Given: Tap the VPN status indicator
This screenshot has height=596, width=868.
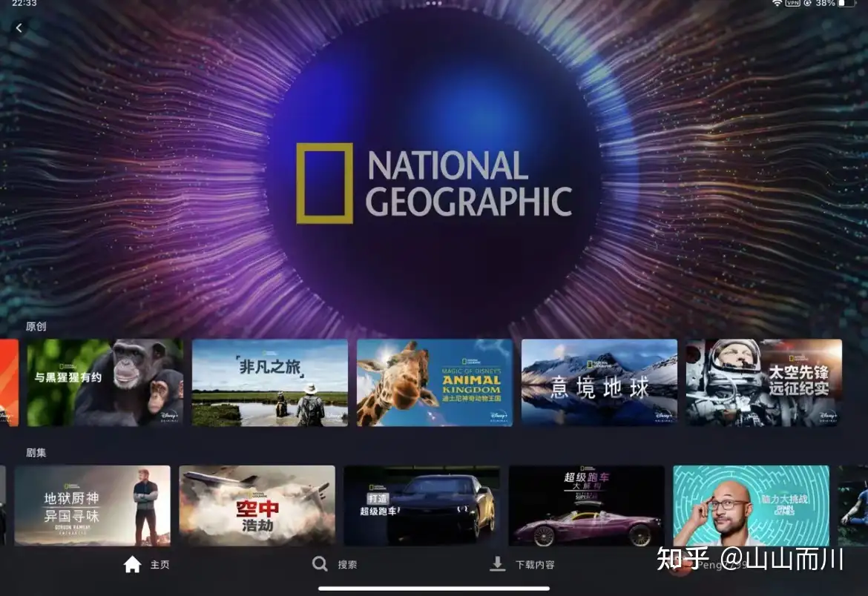Looking at the screenshot, I should pos(793,3).
